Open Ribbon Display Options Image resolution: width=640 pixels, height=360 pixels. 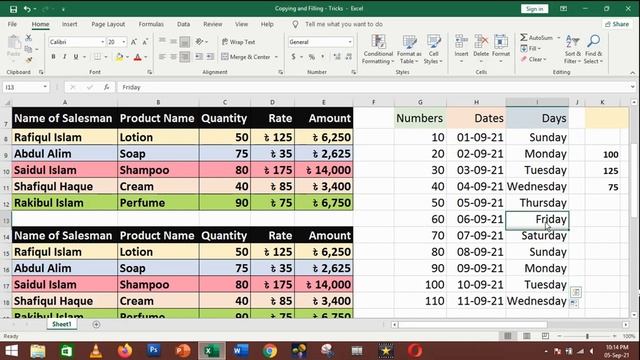(563, 9)
